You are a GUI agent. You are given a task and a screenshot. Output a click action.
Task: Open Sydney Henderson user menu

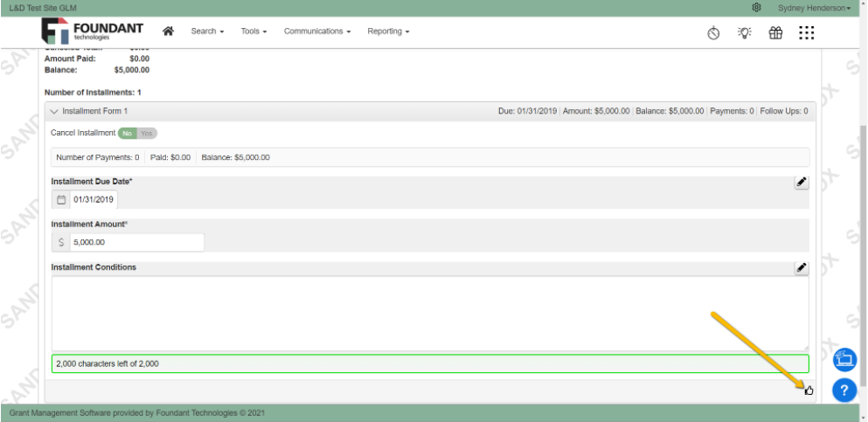click(815, 8)
